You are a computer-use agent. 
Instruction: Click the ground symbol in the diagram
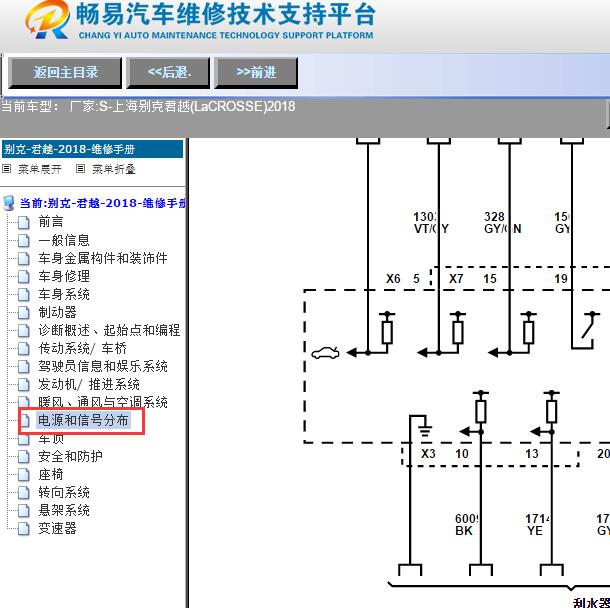425,430
